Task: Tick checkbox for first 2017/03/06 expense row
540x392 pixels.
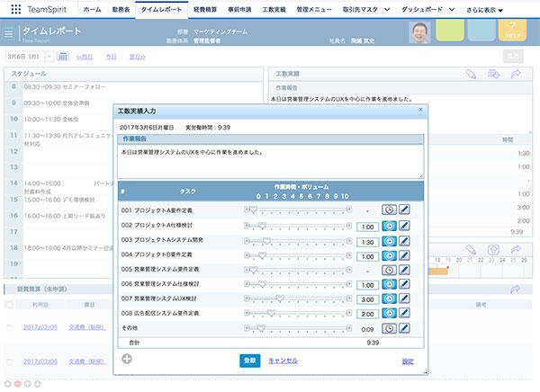Action: point(10,328)
